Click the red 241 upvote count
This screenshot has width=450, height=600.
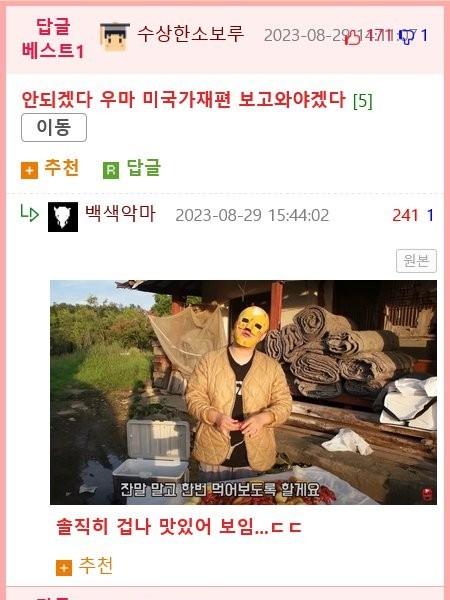pyautogui.click(x=405, y=215)
